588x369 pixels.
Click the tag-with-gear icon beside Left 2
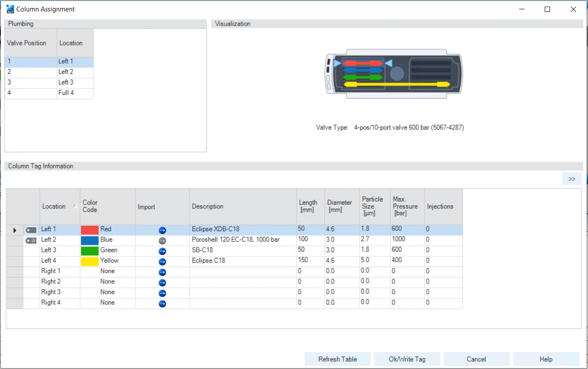(30, 240)
